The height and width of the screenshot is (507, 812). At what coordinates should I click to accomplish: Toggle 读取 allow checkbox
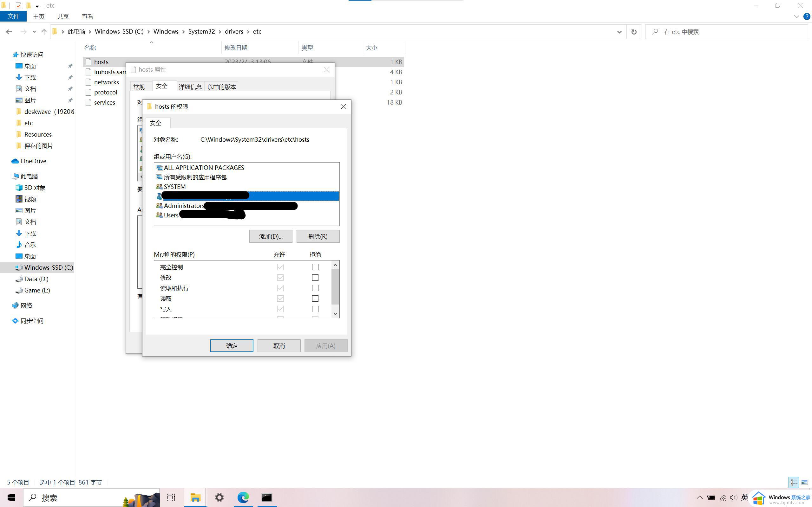pos(280,298)
